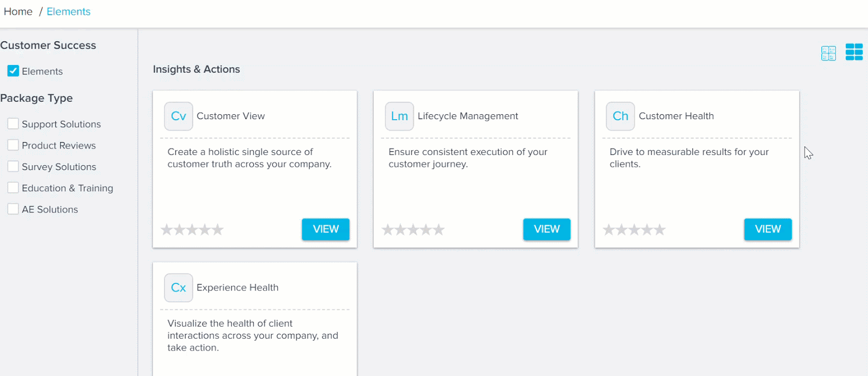The image size is (868, 376).
Task: Click VIEW on the Customer Health card
Action: point(768,229)
